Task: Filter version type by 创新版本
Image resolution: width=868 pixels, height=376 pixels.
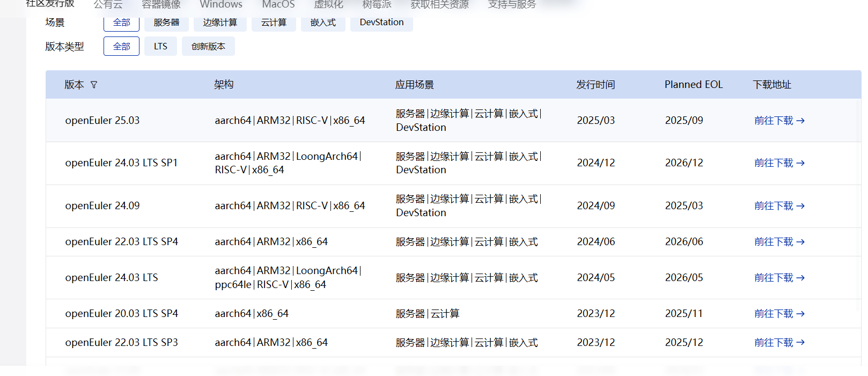Action: pyautogui.click(x=208, y=47)
